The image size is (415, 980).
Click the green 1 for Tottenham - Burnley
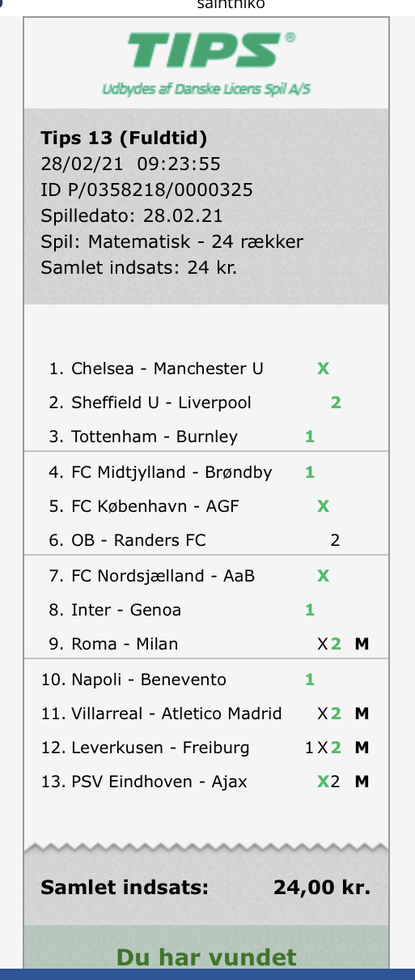click(310, 437)
